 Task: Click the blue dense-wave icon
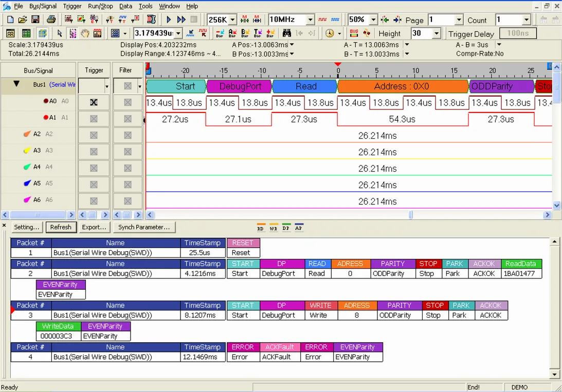click(x=335, y=20)
